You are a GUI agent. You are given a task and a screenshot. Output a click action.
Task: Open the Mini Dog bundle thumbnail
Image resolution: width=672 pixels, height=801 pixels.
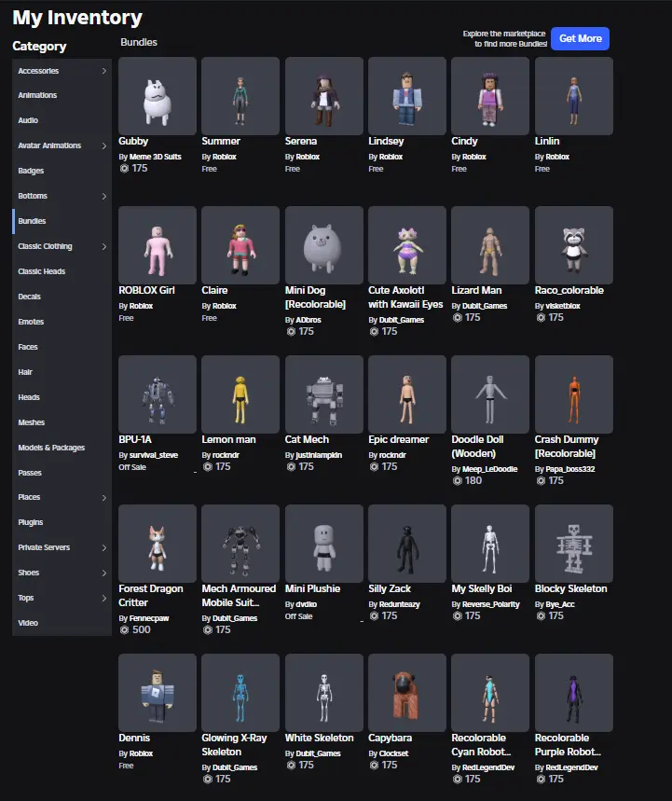click(324, 245)
